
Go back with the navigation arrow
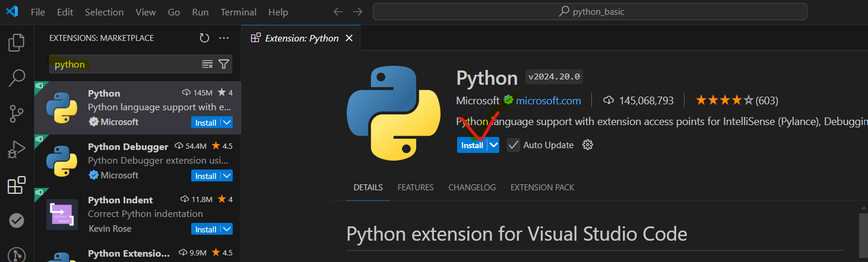tap(338, 12)
